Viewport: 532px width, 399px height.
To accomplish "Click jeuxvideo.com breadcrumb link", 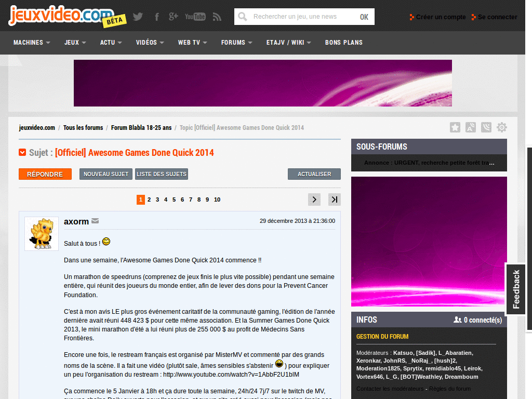I will point(37,128).
